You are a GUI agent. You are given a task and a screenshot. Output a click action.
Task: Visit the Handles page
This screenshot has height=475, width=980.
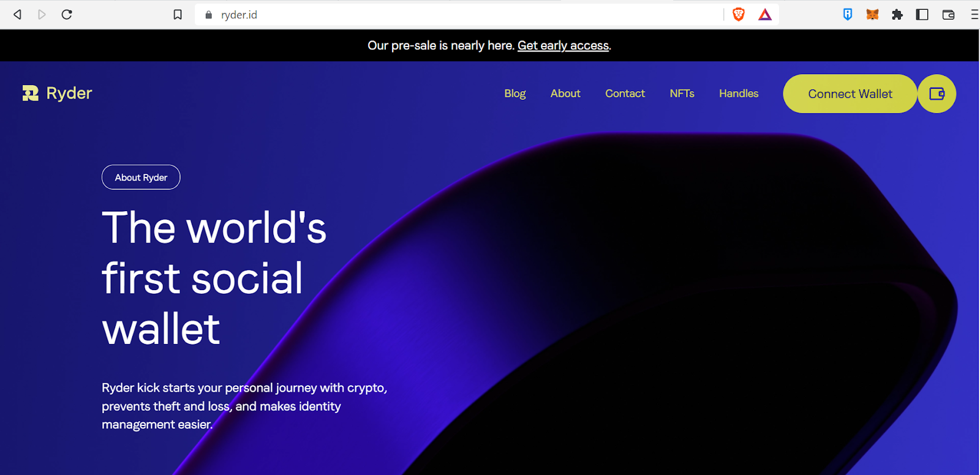click(x=739, y=94)
